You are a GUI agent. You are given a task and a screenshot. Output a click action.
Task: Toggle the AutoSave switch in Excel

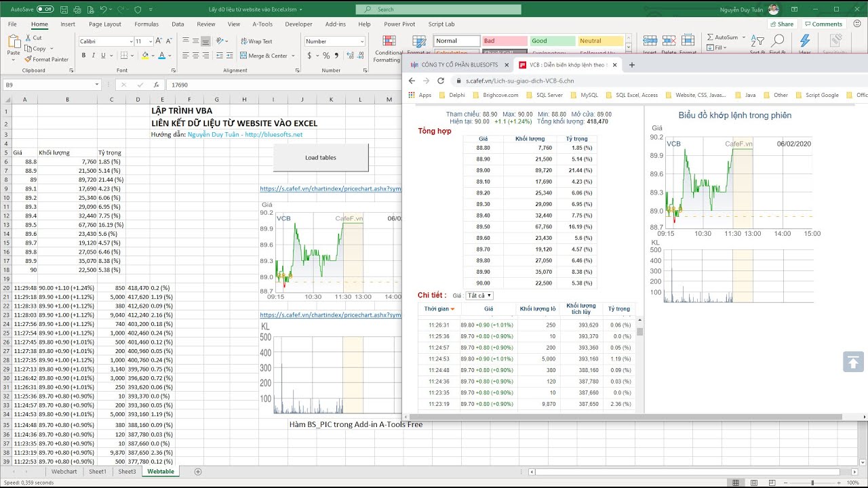(45, 9)
